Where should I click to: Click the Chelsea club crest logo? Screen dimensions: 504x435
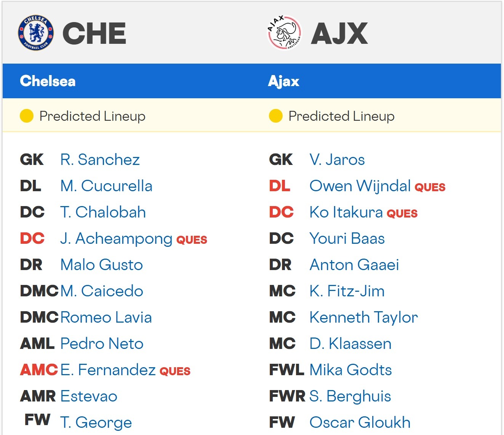tap(36, 33)
